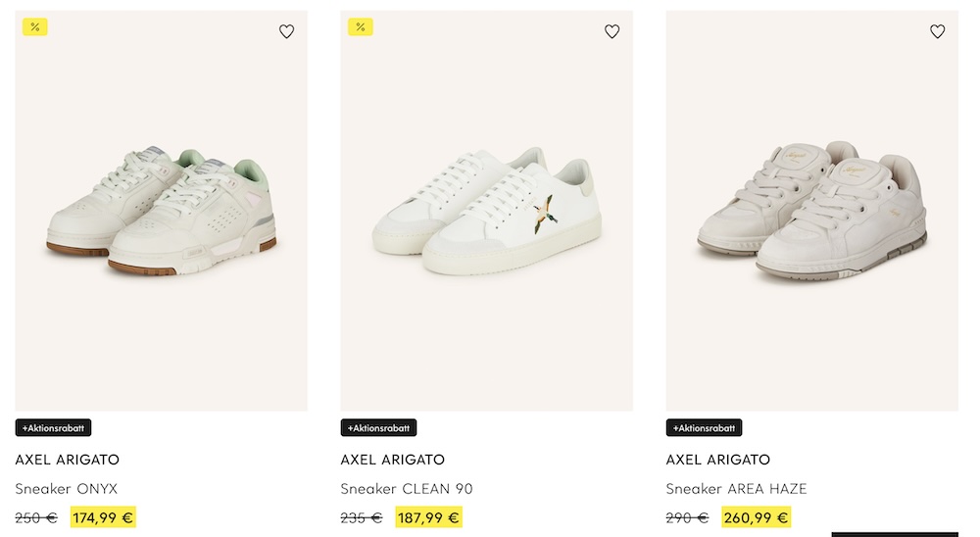The width and height of the screenshot is (980, 537).
Task: Click percent sale badge on CLEAN 90
Action: point(361,26)
